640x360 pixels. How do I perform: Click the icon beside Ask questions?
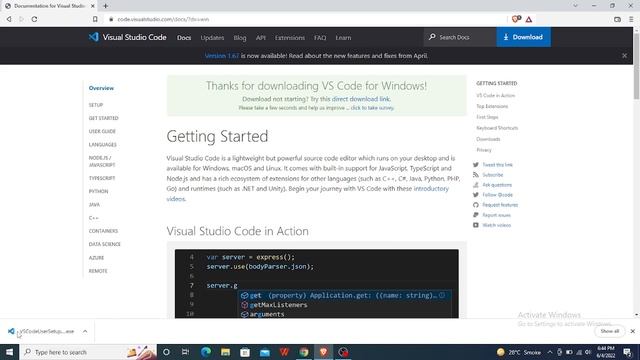click(476, 185)
